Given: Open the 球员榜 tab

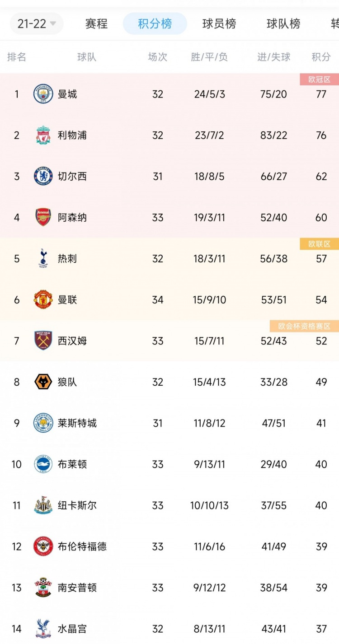Looking at the screenshot, I should click(219, 24).
